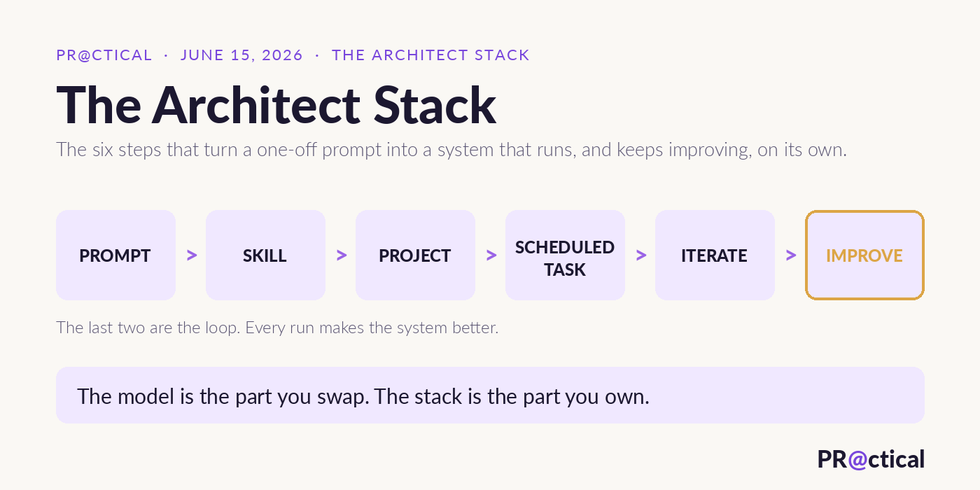Click the @ symbol in the bottom logo
The height and width of the screenshot is (490, 980).
[858, 460]
